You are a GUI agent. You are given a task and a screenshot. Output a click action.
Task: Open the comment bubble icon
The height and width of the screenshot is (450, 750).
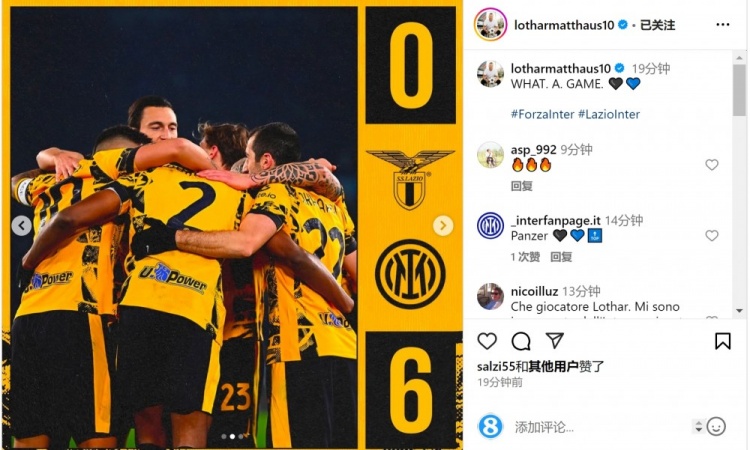[520, 341]
